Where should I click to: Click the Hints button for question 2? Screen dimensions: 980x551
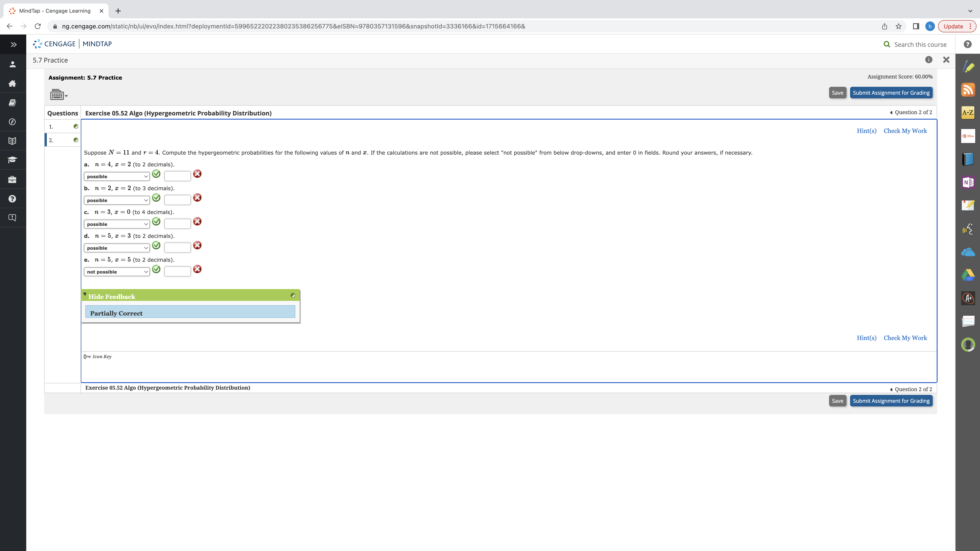pyautogui.click(x=866, y=131)
